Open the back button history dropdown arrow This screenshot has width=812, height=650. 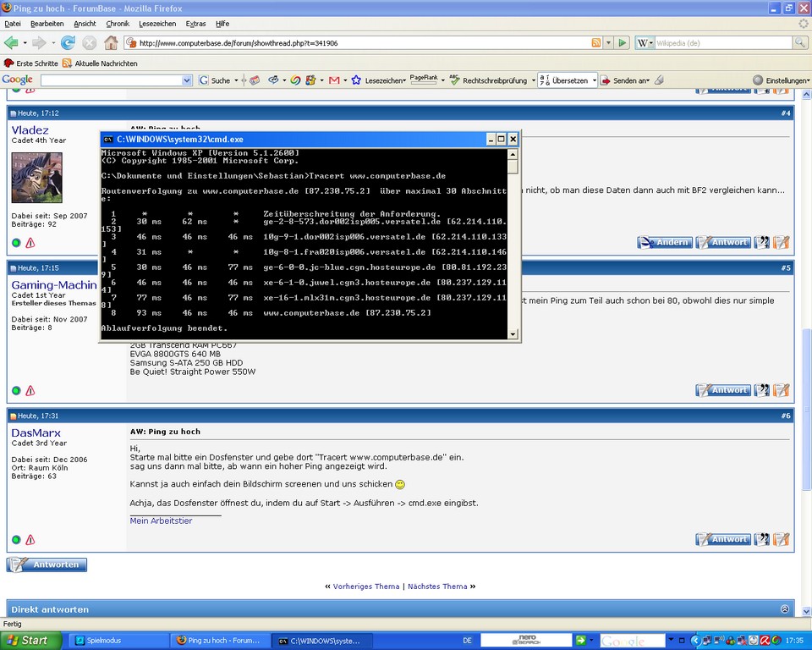click(x=25, y=43)
